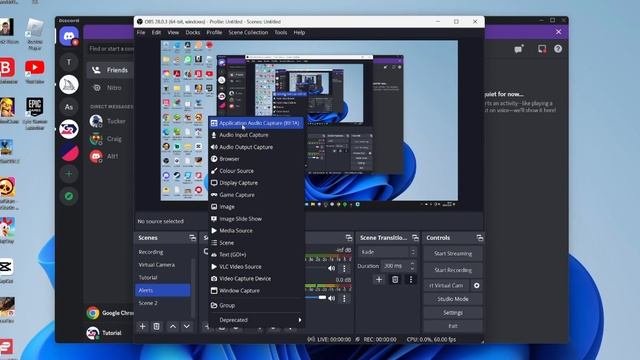Image resolution: width=640 pixels, height=360 pixels.
Task: Open Discord Explore servers green icon
Action: [x=69, y=196]
